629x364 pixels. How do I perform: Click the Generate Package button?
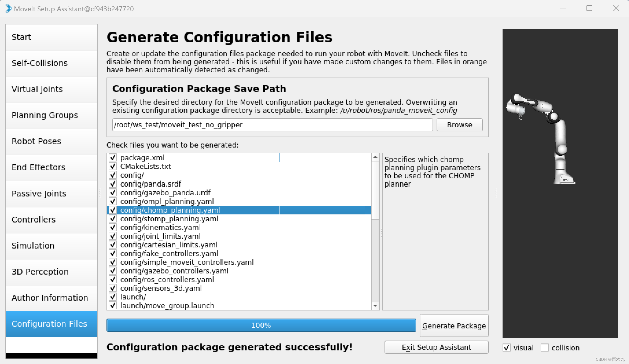click(454, 325)
